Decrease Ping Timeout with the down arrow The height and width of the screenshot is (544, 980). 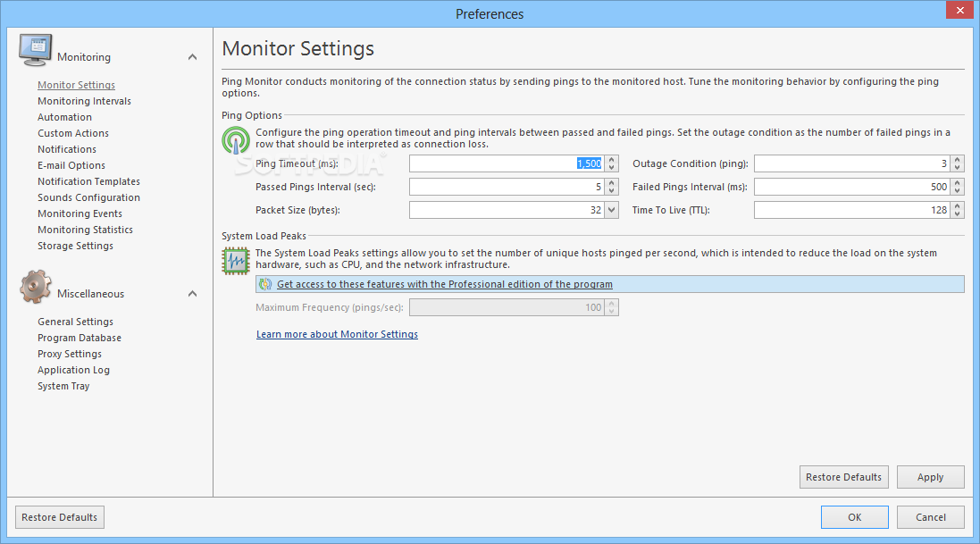tap(612, 168)
